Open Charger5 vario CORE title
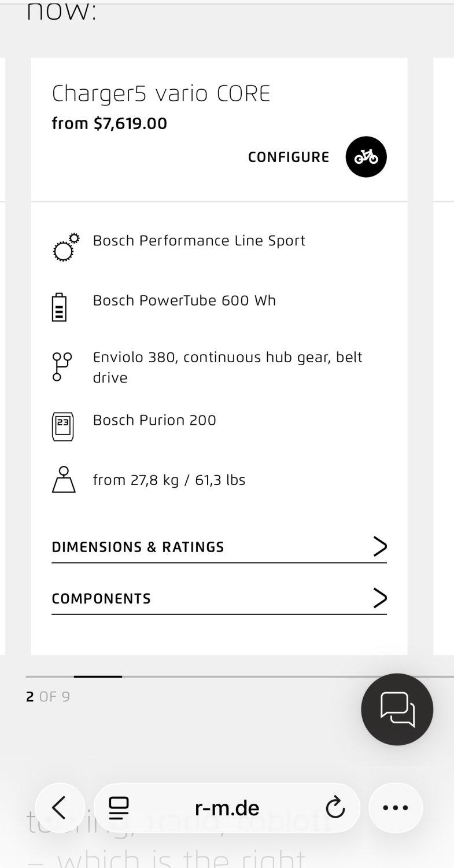 point(161,94)
